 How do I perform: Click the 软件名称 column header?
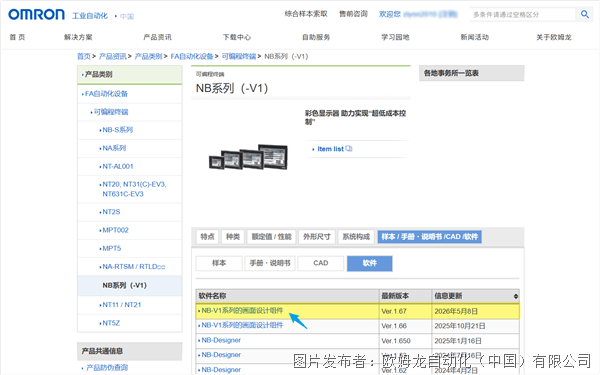(287, 296)
